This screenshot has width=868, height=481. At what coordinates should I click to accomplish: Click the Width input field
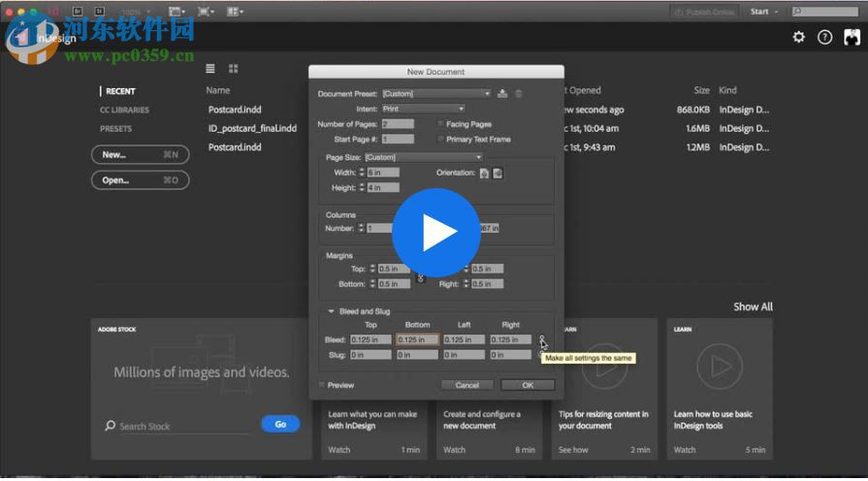(383, 173)
